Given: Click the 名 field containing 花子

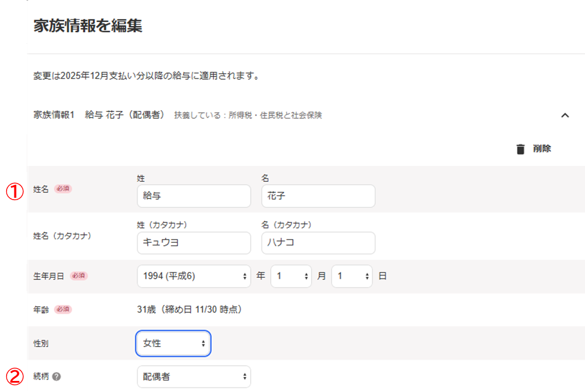Looking at the screenshot, I should tap(318, 196).
